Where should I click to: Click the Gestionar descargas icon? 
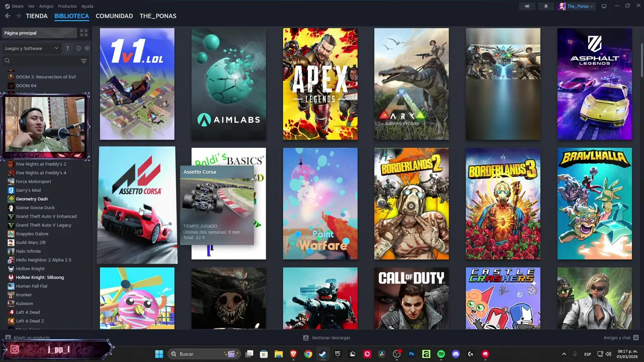(x=306, y=338)
